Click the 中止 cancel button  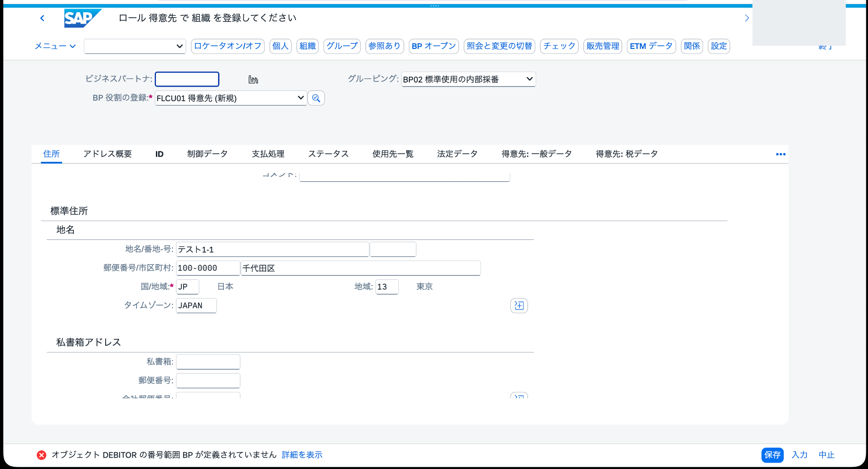tap(827, 455)
